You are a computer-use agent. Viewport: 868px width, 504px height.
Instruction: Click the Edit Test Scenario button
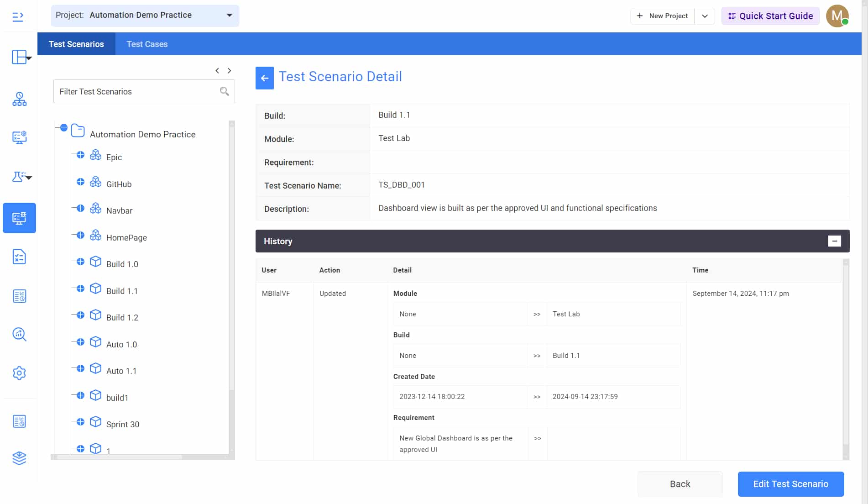tap(790, 484)
